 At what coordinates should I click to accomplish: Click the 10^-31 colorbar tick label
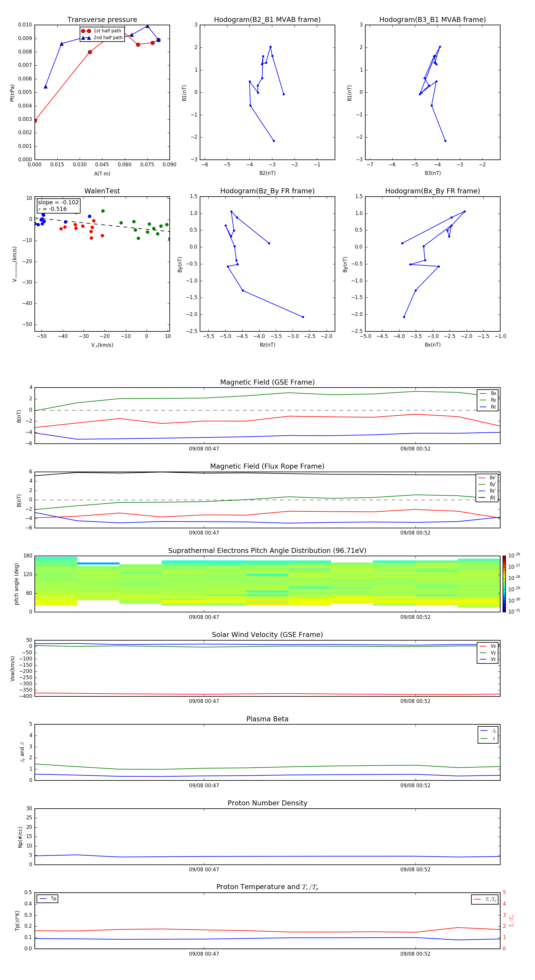click(x=514, y=611)
